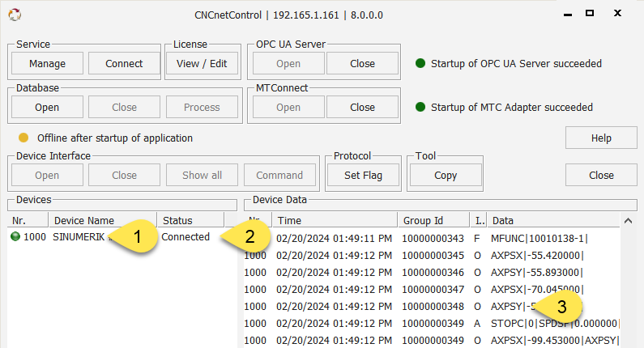Click the yellow offline status indicator
Viewport: 644px width, 348px height.
(23, 138)
